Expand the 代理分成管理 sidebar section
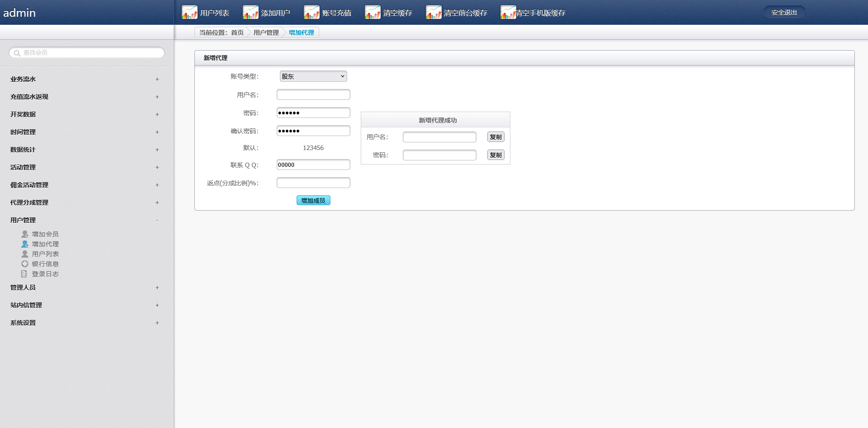The height and width of the screenshot is (428, 868). pyautogui.click(x=157, y=202)
